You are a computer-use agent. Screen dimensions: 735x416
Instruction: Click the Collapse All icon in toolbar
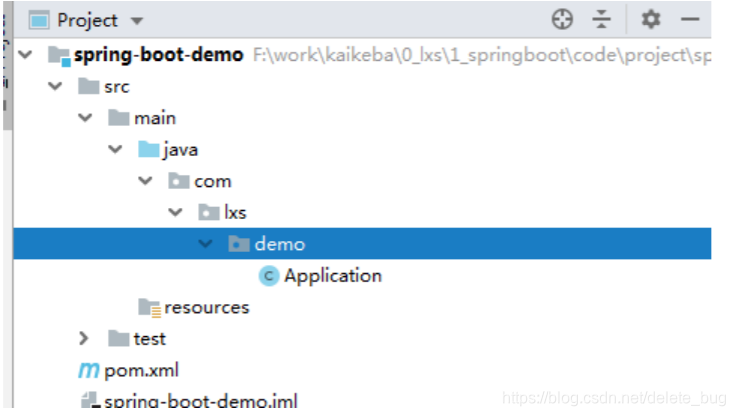pos(601,20)
